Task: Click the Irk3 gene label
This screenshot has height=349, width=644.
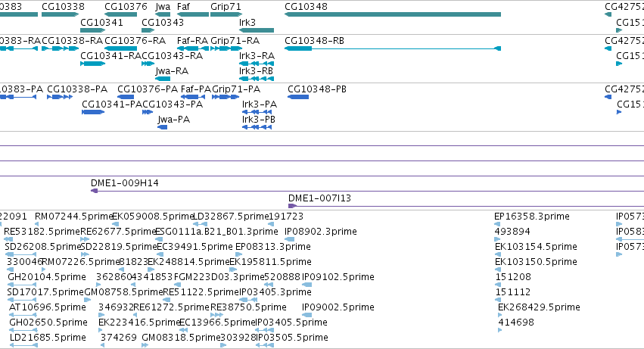Action: click(x=247, y=22)
